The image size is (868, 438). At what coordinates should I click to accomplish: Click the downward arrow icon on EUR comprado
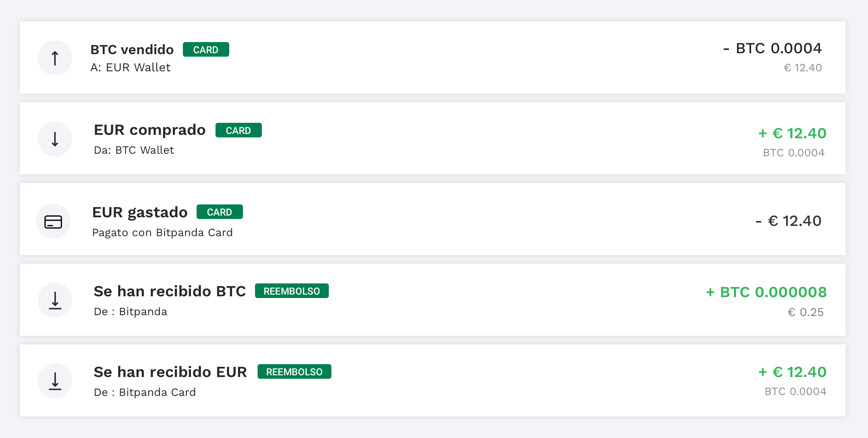tap(55, 138)
